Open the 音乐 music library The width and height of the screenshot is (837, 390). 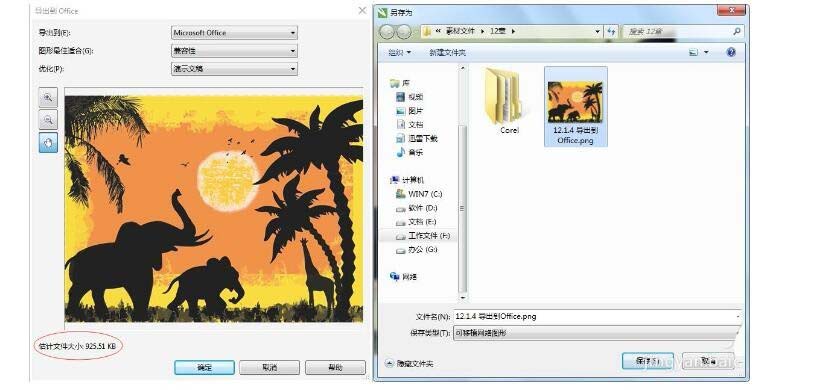(x=410, y=153)
